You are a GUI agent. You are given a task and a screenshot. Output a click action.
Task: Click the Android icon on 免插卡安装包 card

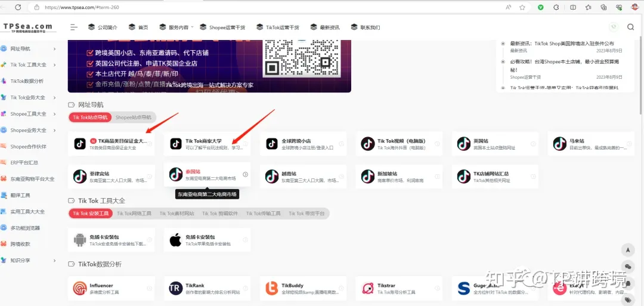click(x=80, y=240)
